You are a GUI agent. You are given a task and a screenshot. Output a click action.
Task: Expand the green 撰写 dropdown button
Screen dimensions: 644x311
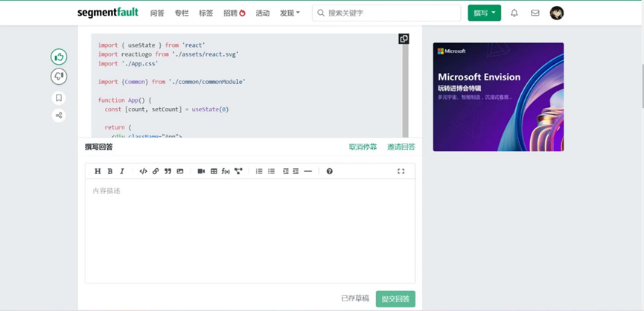click(484, 13)
